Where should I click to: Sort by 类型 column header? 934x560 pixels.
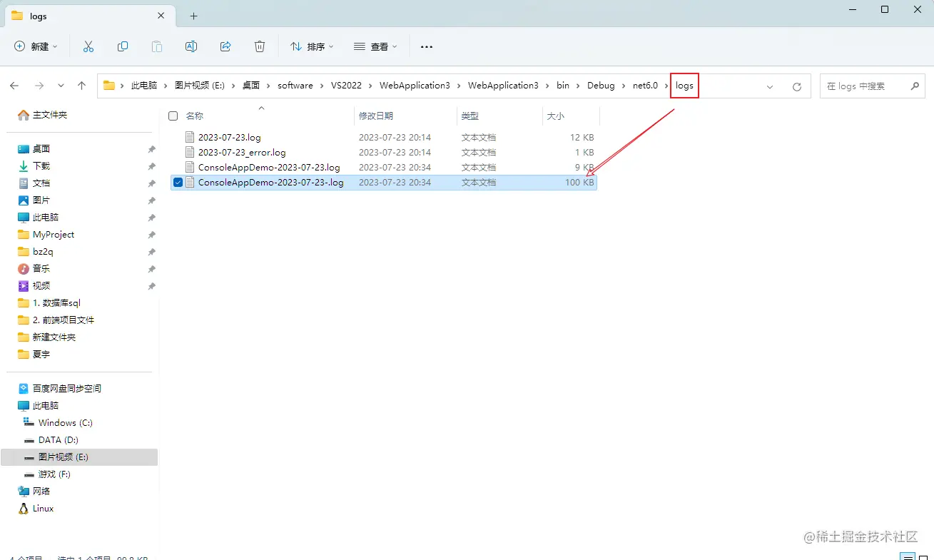point(469,116)
